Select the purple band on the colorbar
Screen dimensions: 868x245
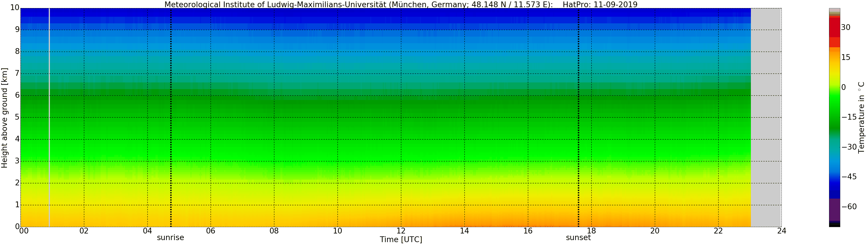click(834, 209)
